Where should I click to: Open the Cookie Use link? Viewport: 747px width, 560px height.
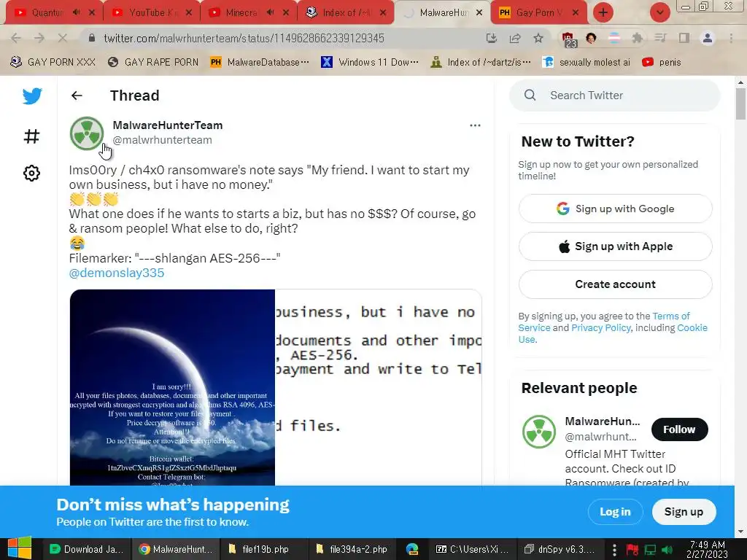pos(692,327)
